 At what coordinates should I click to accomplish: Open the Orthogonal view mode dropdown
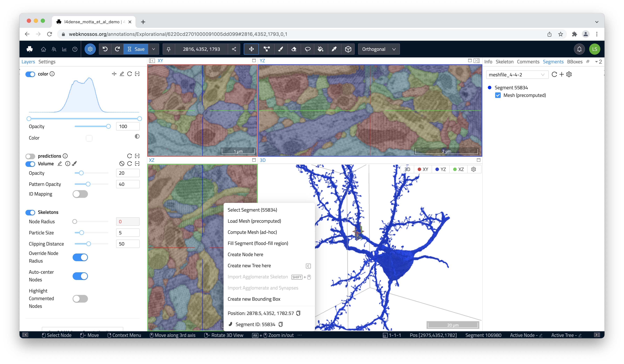[x=379, y=49]
